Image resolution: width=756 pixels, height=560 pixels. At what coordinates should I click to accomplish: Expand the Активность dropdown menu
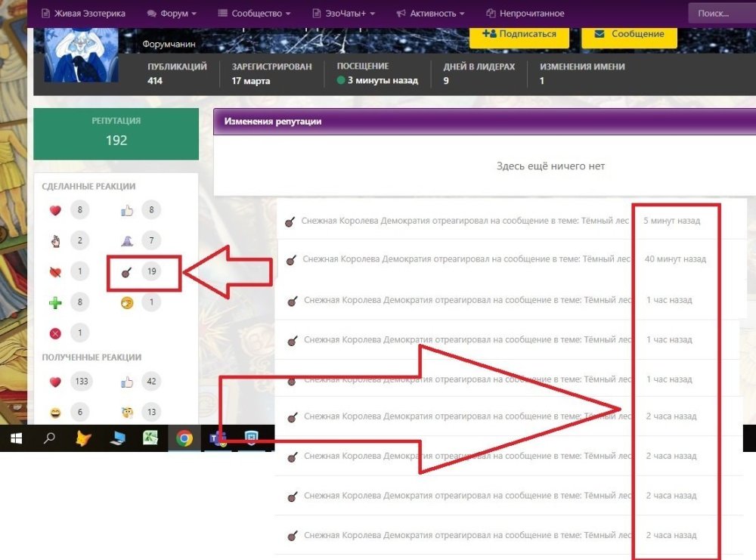point(430,14)
